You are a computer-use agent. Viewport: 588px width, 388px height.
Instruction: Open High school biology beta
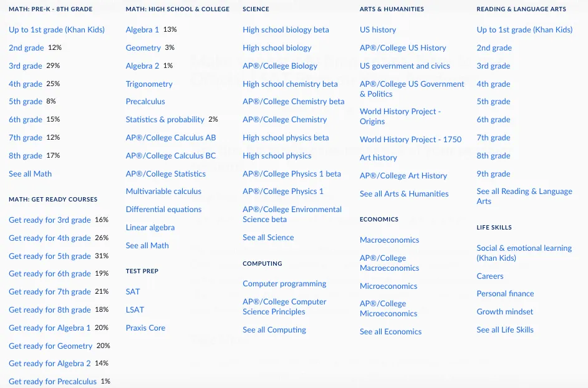pyautogui.click(x=286, y=30)
